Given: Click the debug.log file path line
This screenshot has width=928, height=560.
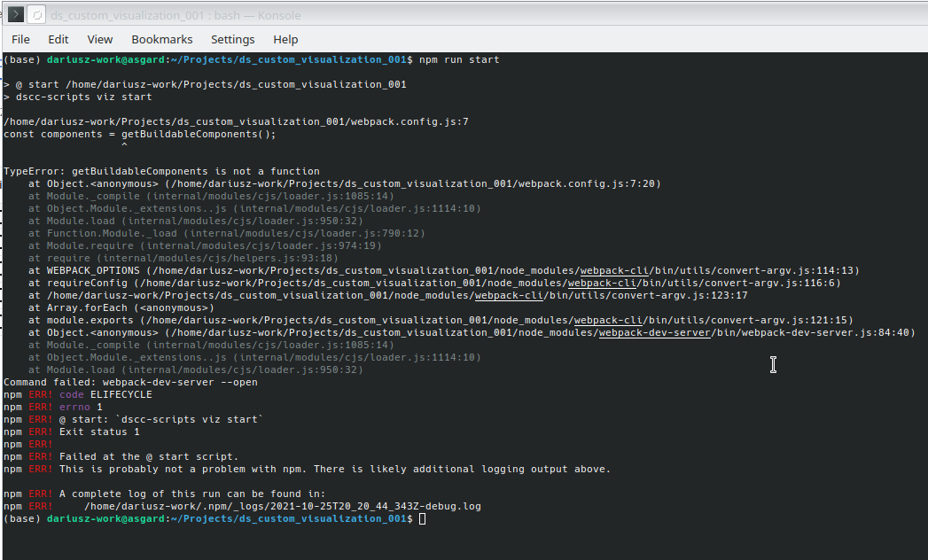Looking at the screenshot, I should (242, 506).
